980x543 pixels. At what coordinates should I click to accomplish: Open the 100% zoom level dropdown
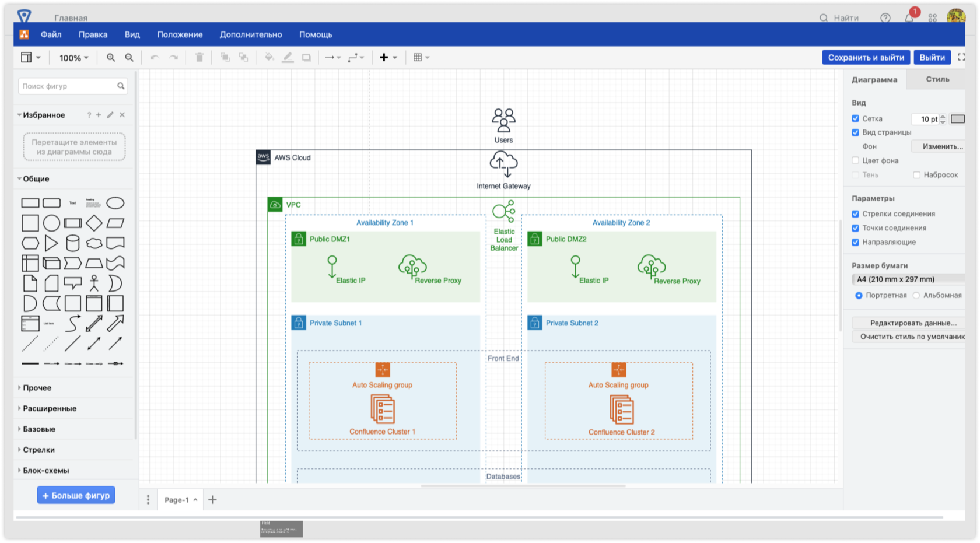73,58
